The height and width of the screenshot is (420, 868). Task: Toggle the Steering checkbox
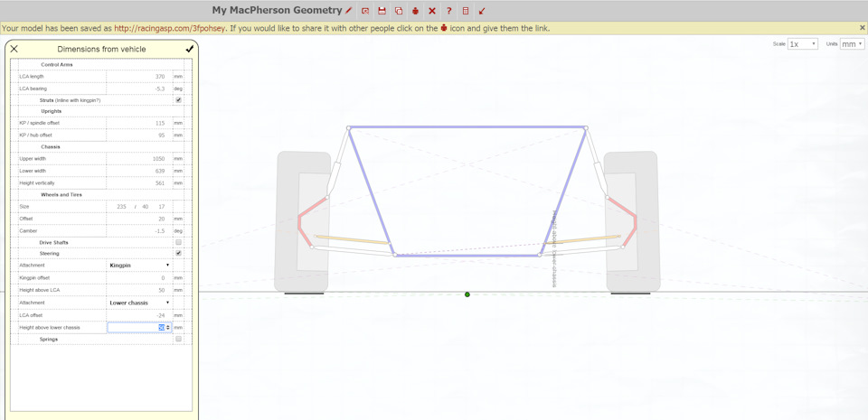click(178, 253)
